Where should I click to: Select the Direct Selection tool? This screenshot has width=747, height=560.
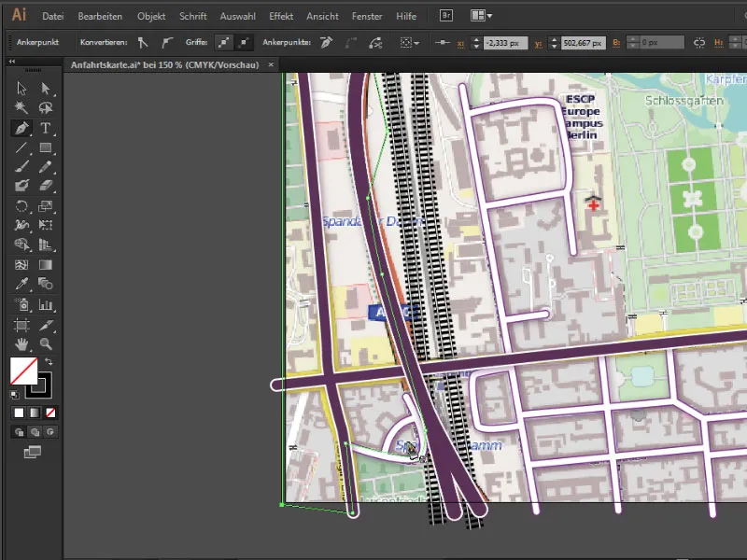pos(45,89)
